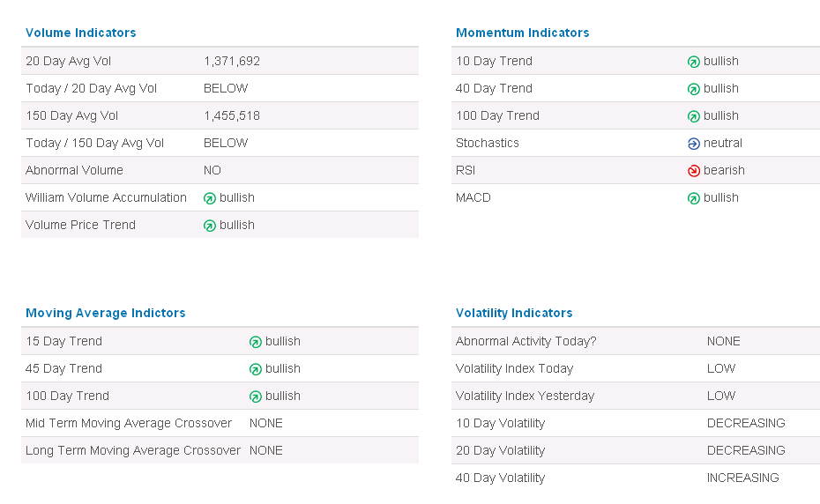The width and height of the screenshot is (820, 504).
Task: Click the Momentum Indicators heading
Action: click(523, 33)
